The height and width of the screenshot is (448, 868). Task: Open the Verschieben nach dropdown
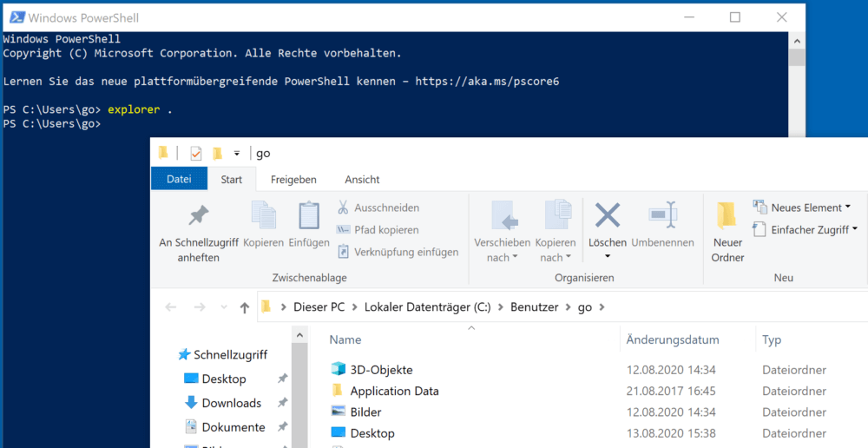[502, 234]
